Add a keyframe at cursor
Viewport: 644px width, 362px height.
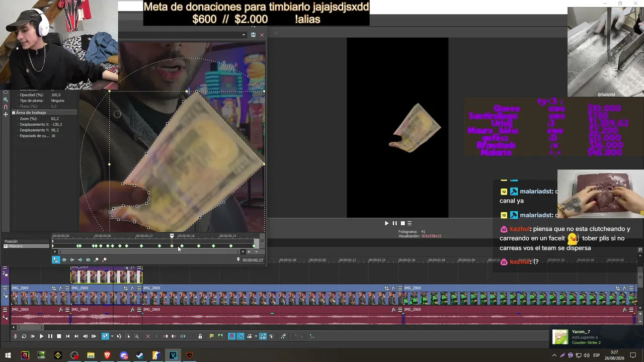coord(96,260)
